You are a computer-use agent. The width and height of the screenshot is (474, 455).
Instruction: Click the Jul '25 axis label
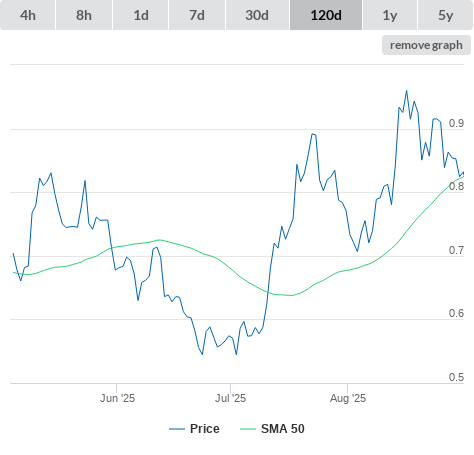230,398
